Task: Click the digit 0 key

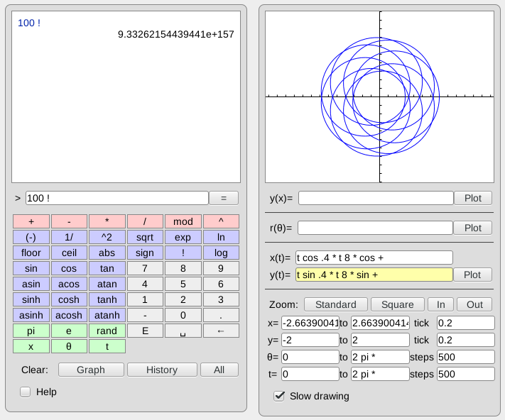Action: click(x=183, y=315)
